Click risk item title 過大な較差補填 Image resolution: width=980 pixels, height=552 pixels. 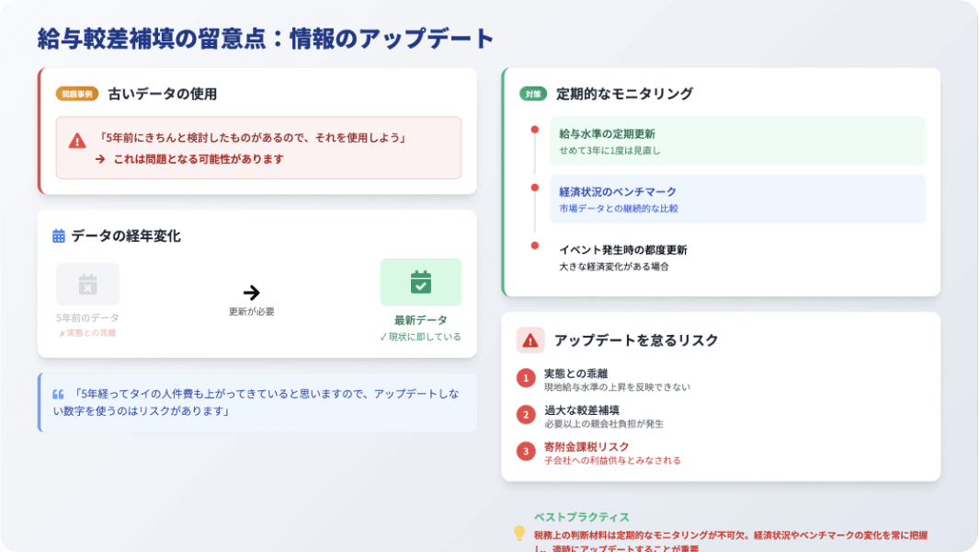581,410
